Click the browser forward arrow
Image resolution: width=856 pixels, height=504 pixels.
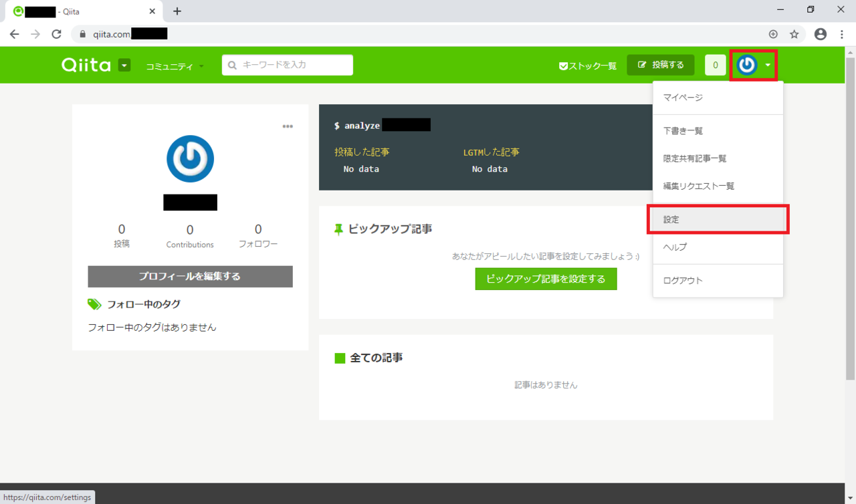pyautogui.click(x=35, y=34)
